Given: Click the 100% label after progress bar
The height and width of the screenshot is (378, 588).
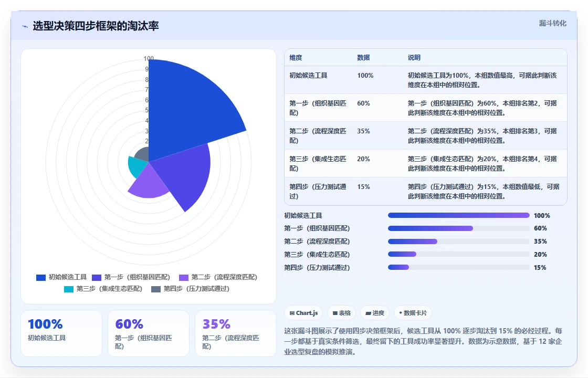Looking at the screenshot, I should pos(542,216).
